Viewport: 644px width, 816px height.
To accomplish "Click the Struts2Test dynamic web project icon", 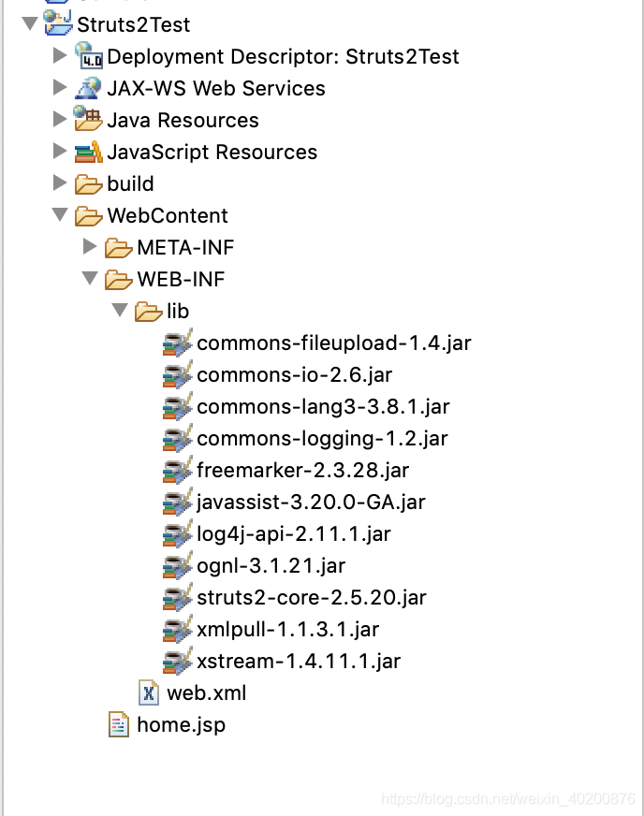I will pos(58,25).
